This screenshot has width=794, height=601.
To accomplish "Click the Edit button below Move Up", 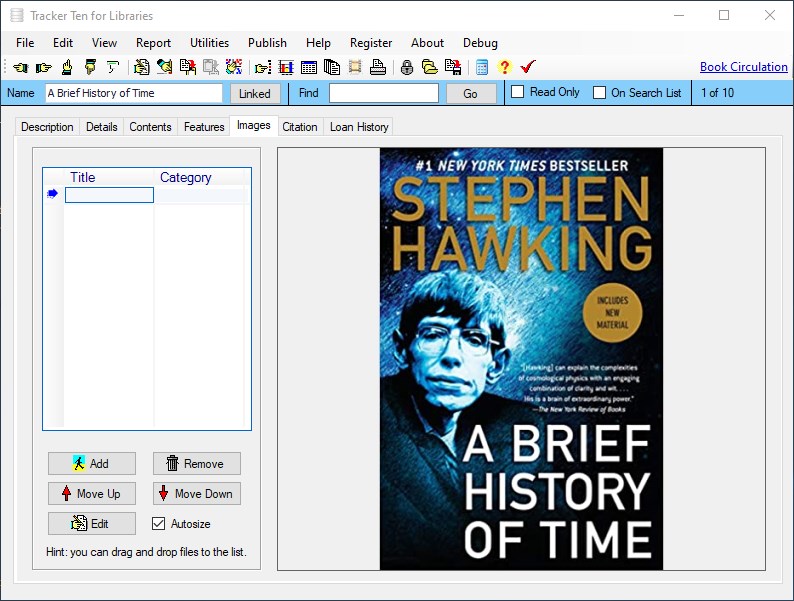I will (x=92, y=523).
